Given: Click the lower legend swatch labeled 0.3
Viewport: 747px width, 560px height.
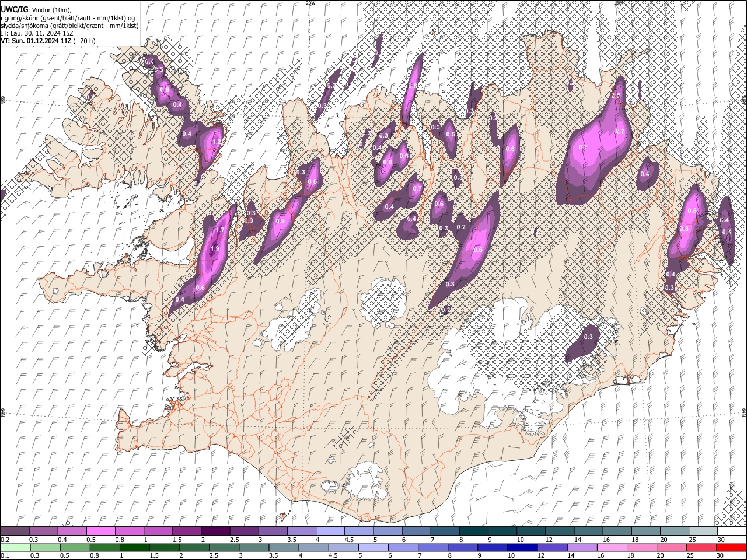Looking at the screenshot, I should click(x=45, y=547).
